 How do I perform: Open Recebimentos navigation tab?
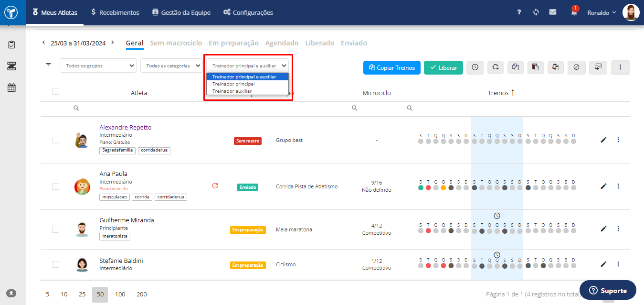(x=115, y=12)
